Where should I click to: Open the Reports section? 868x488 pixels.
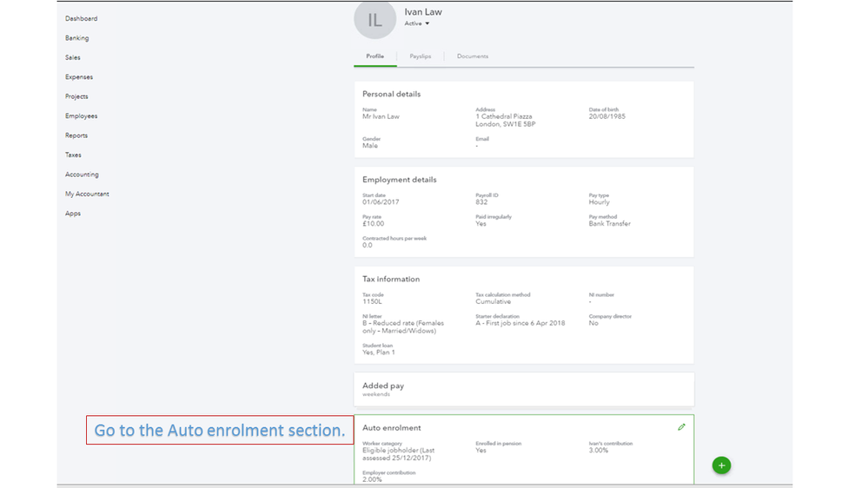(76, 135)
